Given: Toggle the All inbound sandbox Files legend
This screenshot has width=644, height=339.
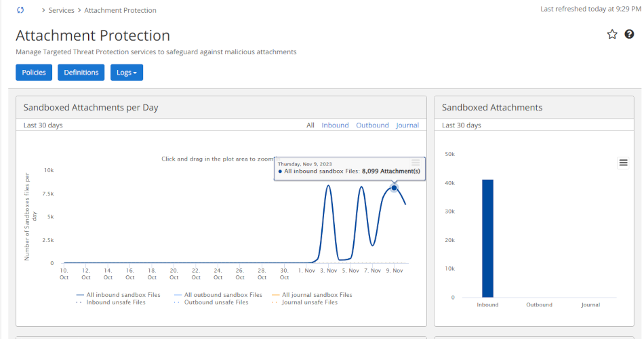Looking at the screenshot, I should [x=118, y=295].
